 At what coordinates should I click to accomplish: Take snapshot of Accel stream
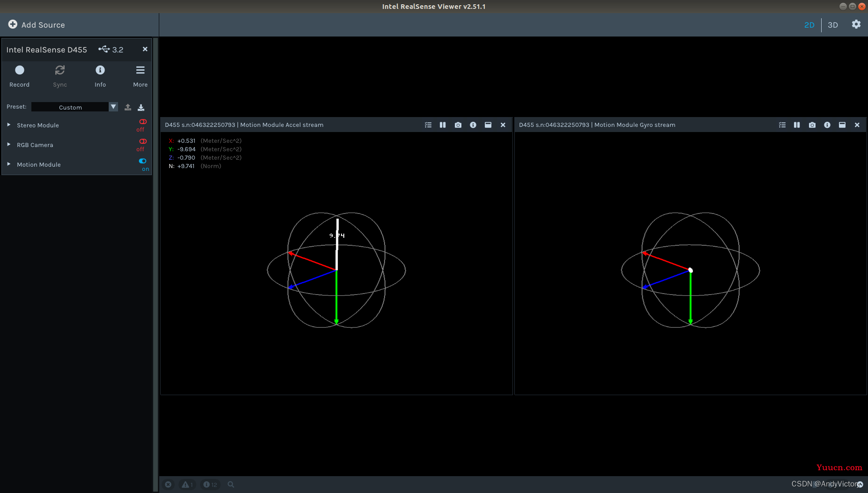458,125
